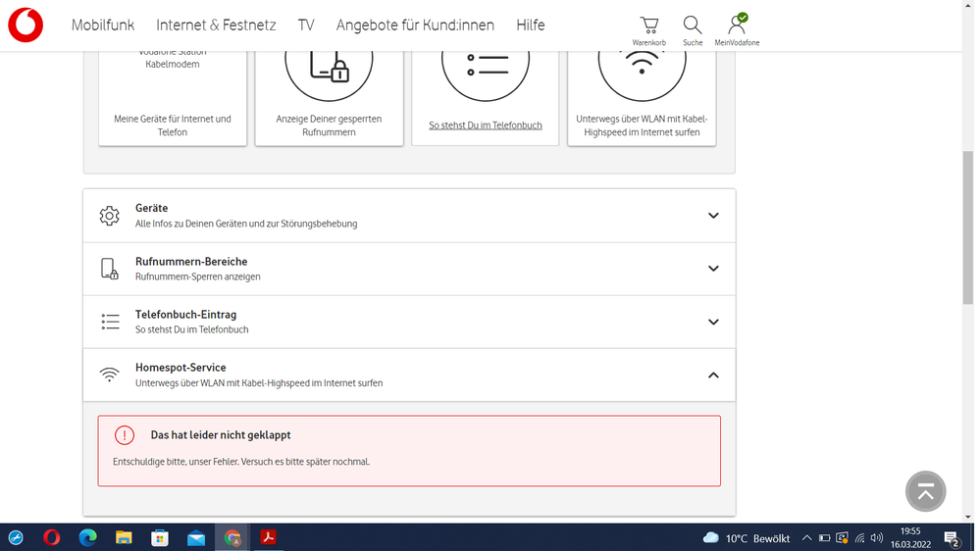Click the WLAN icon beside Homespot-Service
Image resolution: width=980 pixels, height=551 pixels.
point(109,375)
